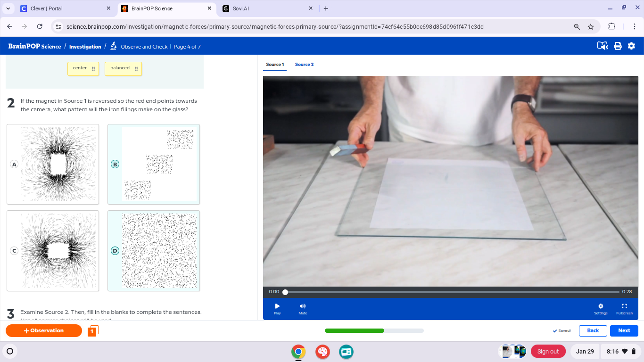This screenshot has height=362, width=644.
Task: Expand the Chrome tab search dropdown
Action: pyautogui.click(x=8, y=8)
